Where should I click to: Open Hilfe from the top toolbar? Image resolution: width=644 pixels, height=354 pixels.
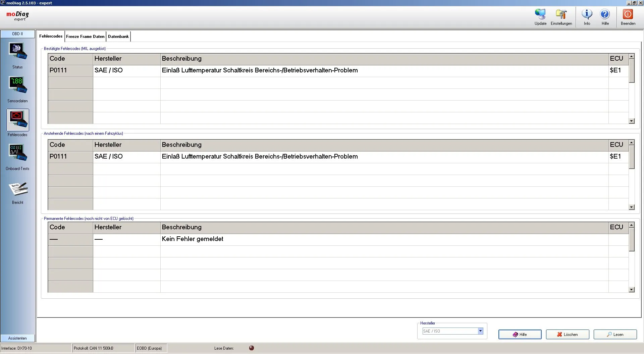605,17
